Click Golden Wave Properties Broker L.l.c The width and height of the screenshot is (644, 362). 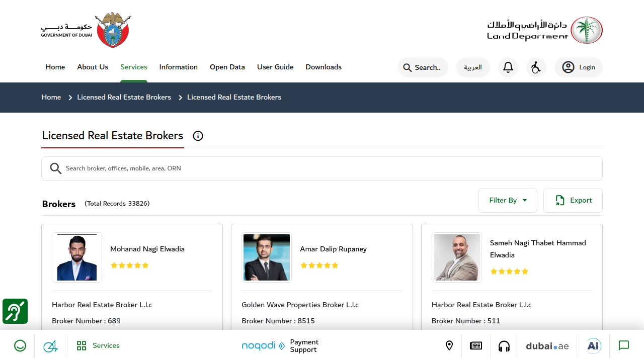point(300,305)
